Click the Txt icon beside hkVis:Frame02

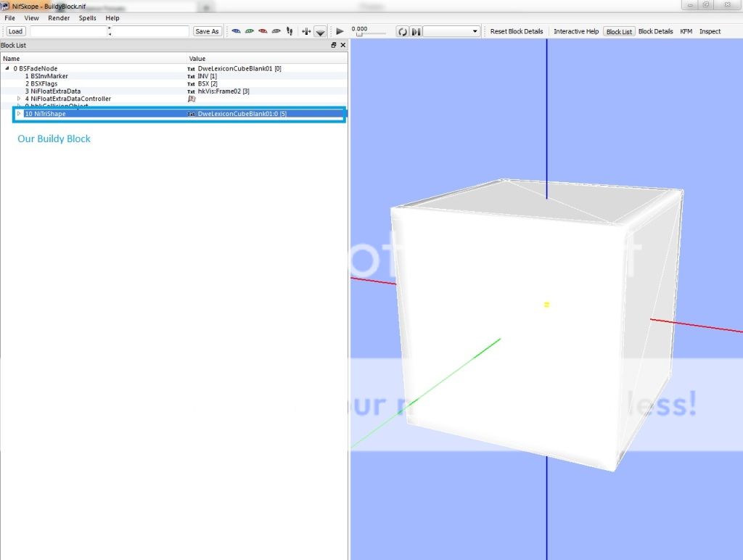tap(191, 91)
